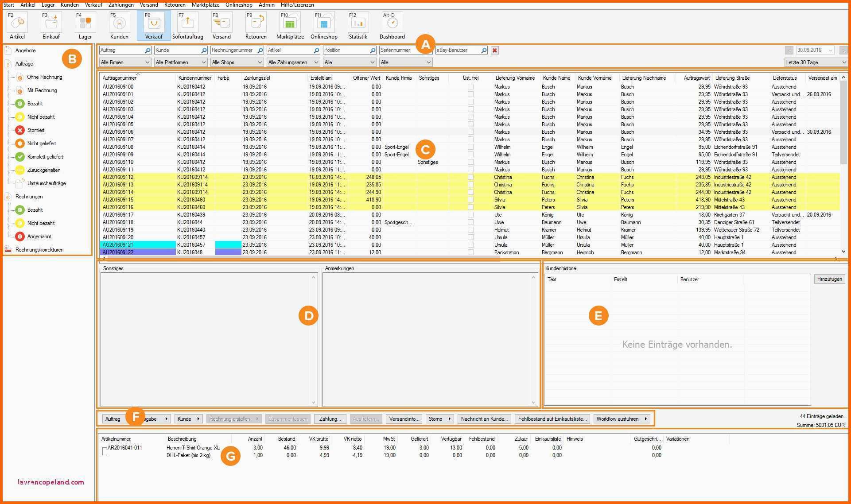Screen dimensions: 851x504
Task: Open the Hilfe/Lizenzen menu
Action: coord(297,5)
